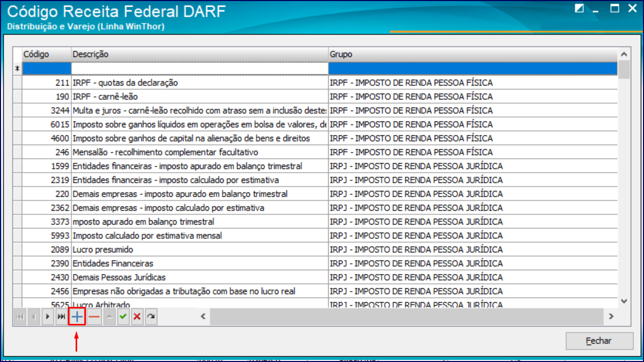Click the Fechar button

[x=599, y=341]
